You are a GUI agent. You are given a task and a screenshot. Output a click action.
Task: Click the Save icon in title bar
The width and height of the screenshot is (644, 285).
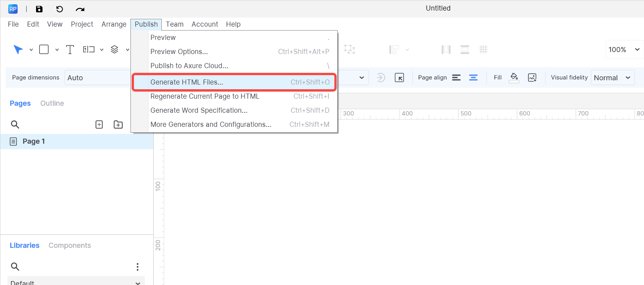(39, 9)
